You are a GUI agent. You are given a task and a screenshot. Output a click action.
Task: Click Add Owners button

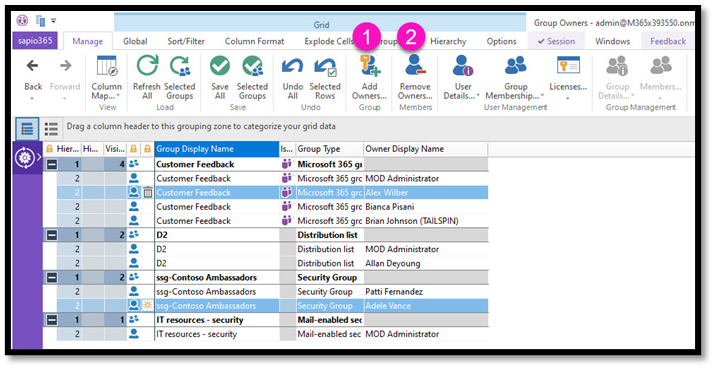(x=369, y=77)
